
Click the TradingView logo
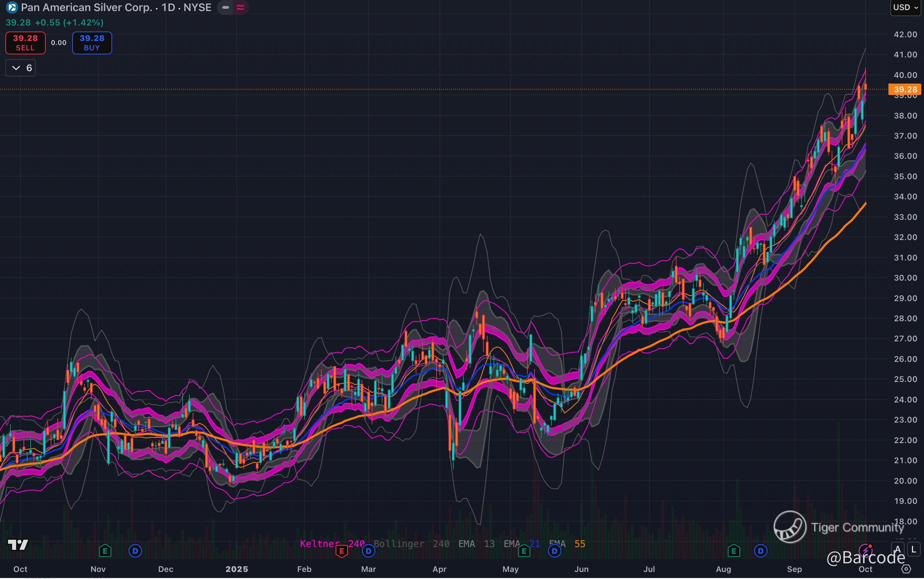[x=18, y=544]
